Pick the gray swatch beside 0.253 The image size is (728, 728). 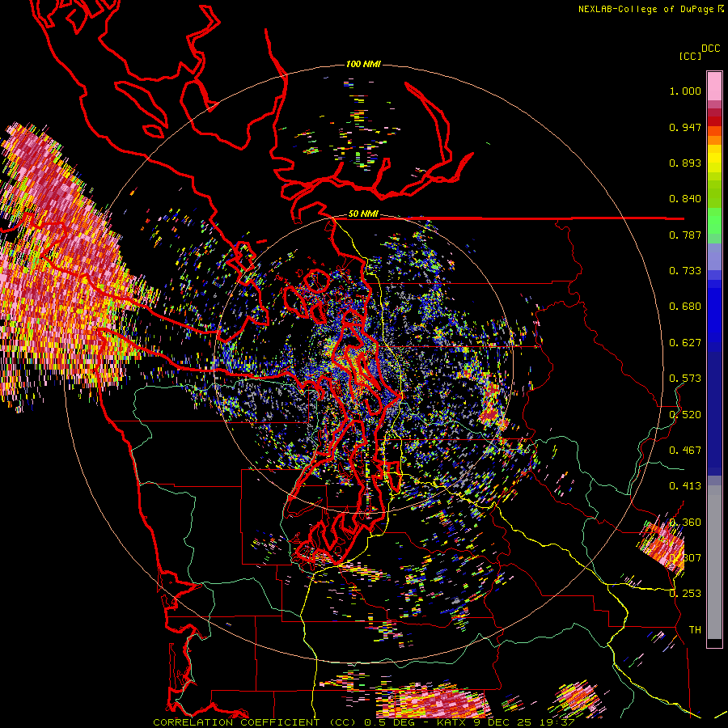[x=714, y=566]
